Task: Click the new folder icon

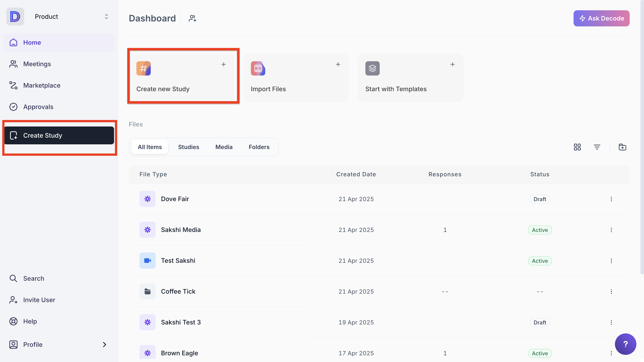Action: tap(622, 147)
